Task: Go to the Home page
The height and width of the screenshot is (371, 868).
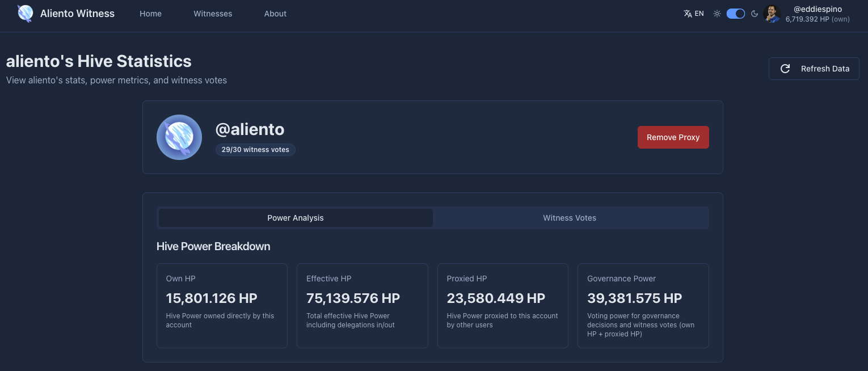Action: coord(150,14)
